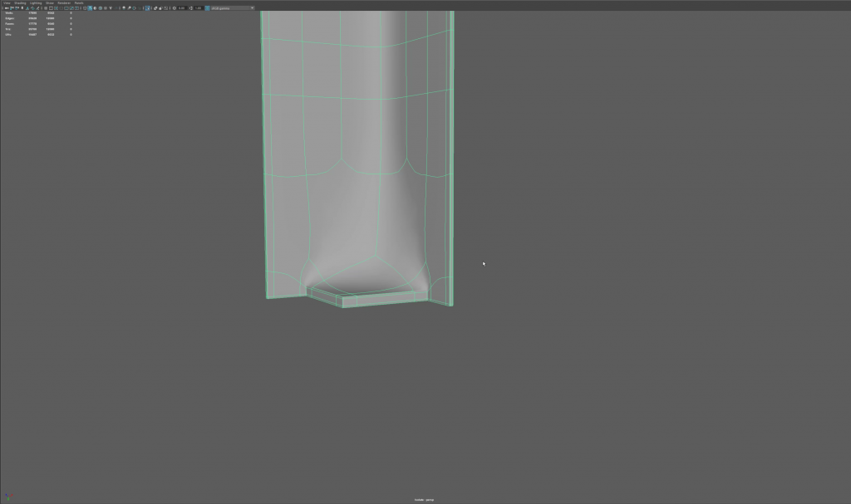This screenshot has height=504, width=851.
Task: Enable Wireframe display mode icon
Action: coord(85,8)
